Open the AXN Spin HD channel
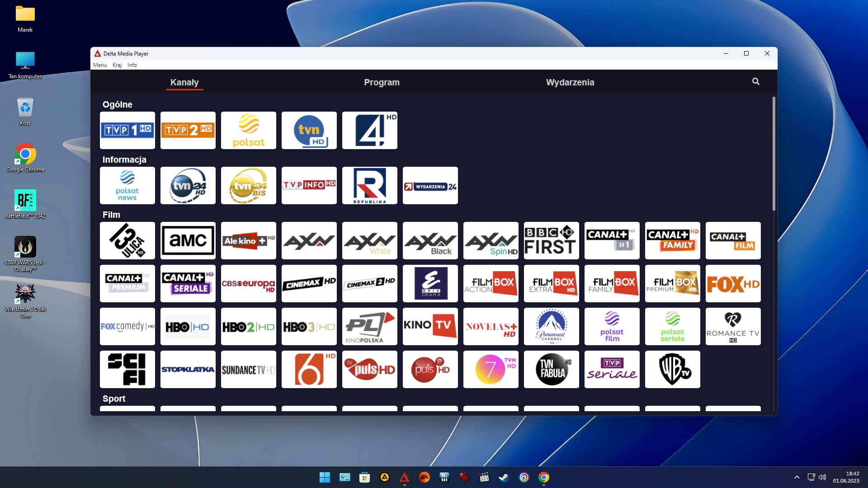 tap(491, 240)
